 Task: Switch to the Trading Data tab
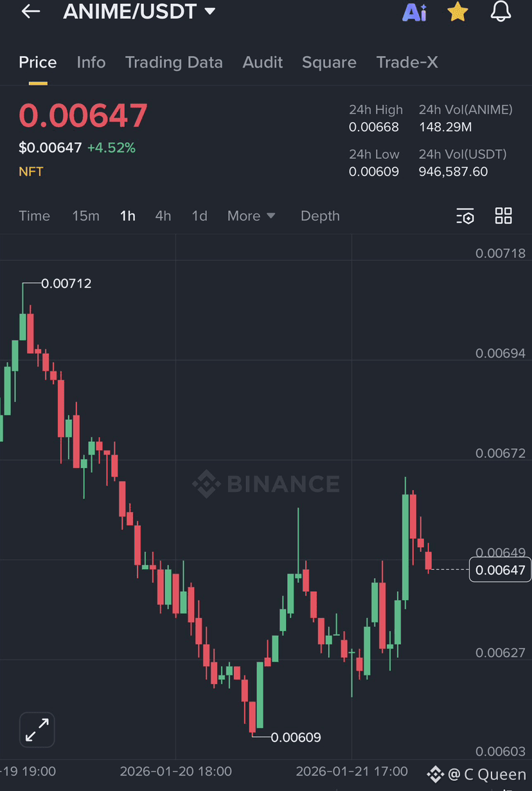[x=173, y=62]
